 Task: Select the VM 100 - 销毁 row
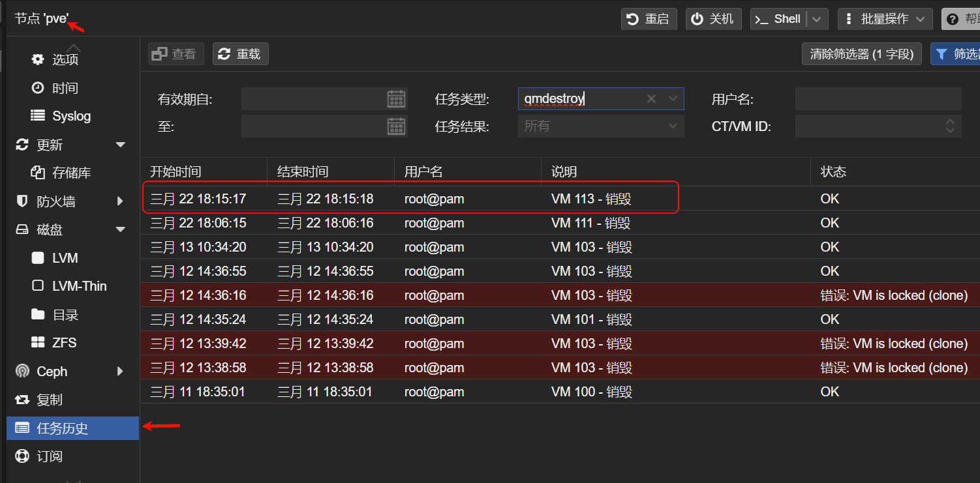click(x=560, y=392)
